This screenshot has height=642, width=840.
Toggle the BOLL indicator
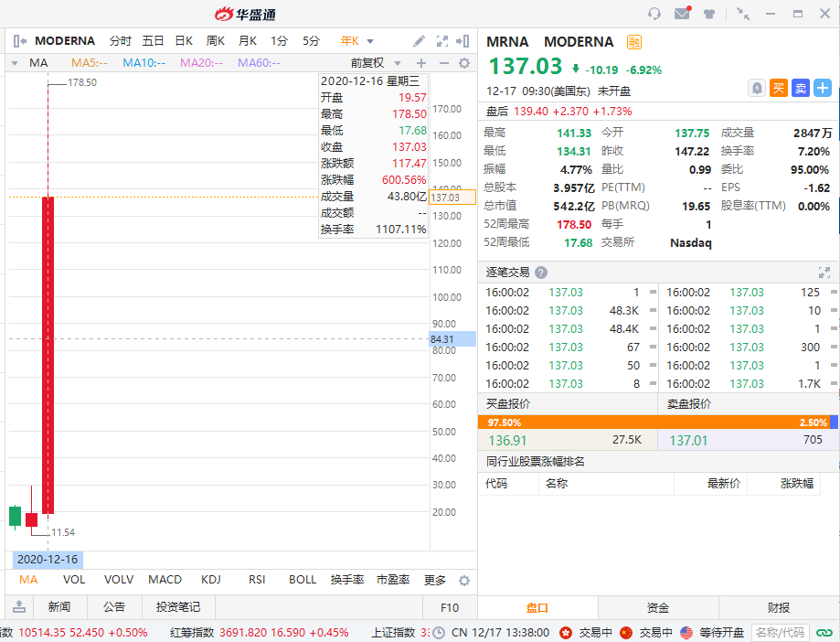point(303,580)
